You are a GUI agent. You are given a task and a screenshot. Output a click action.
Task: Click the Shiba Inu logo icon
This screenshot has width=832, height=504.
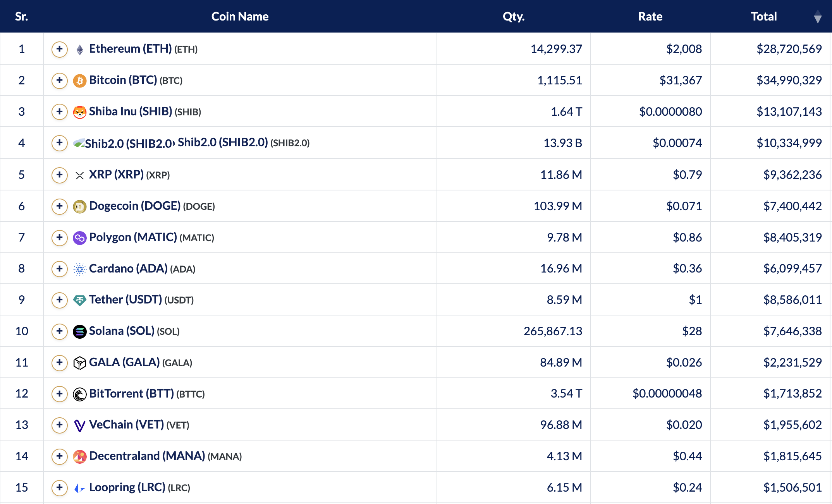(79, 112)
